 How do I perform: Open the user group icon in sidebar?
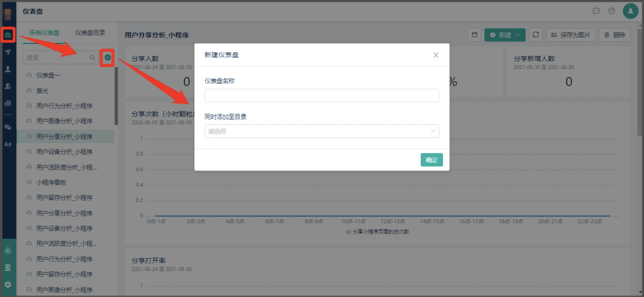click(x=8, y=86)
